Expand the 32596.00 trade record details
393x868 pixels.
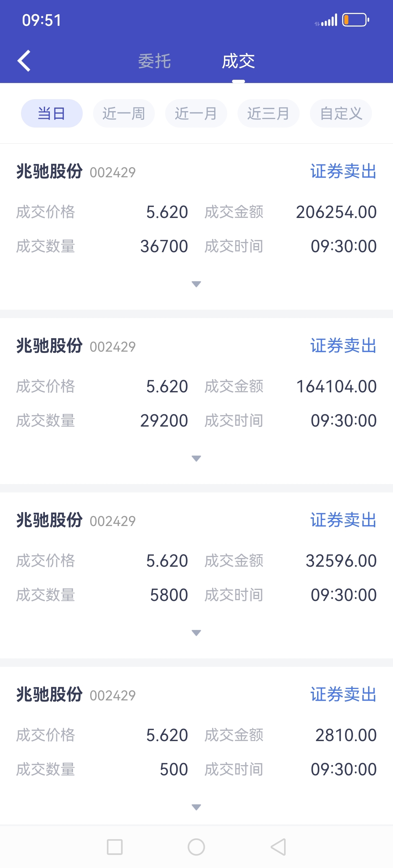(196, 633)
